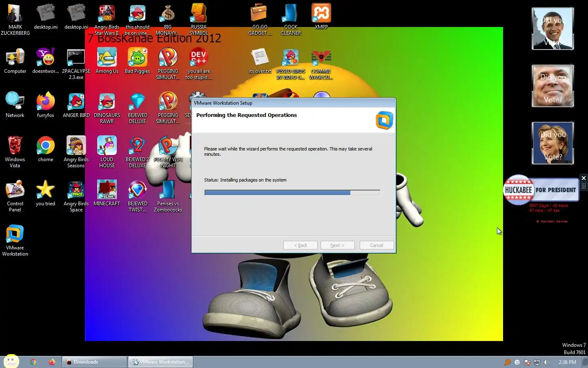Select the doesntwor... Yahoo messenger icon

pos(45,61)
